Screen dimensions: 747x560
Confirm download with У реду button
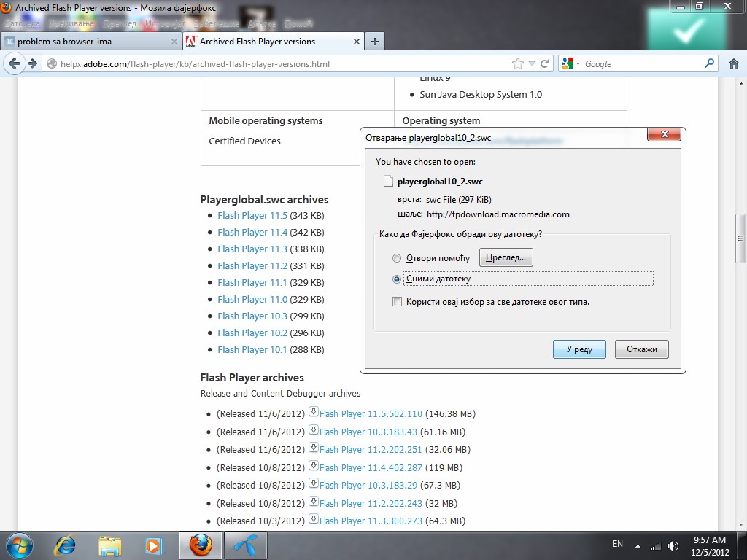coord(579,349)
